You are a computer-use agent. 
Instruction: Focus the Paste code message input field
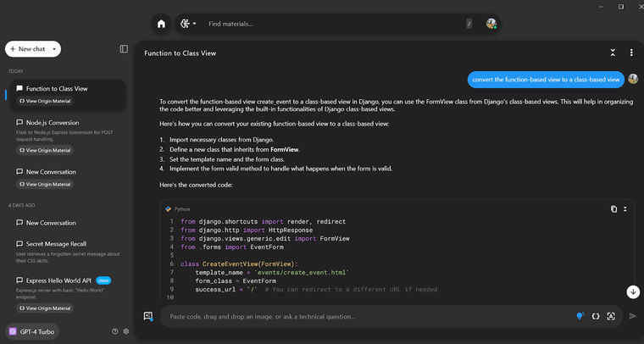point(369,317)
